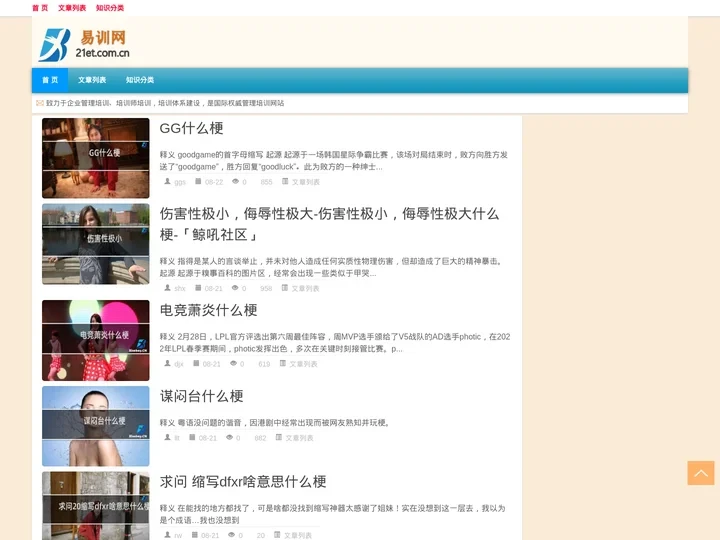This screenshot has height=540, width=720.
Task: Click the number 855 in GG什么梗 meta
Action: tap(266, 182)
